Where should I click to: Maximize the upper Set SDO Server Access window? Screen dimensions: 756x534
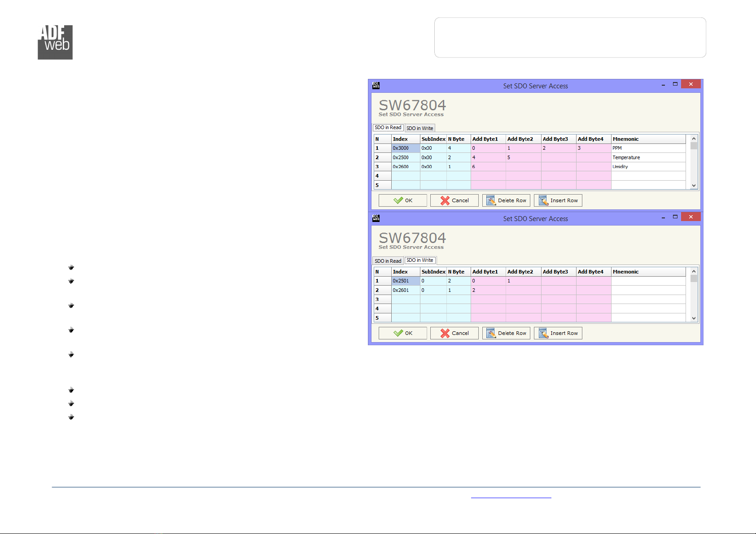pos(675,84)
